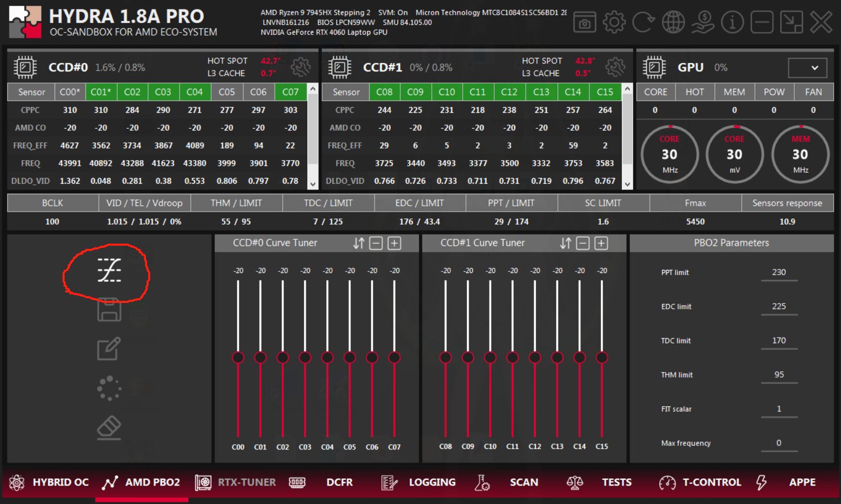Open the GPU selection dropdown

point(807,68)
